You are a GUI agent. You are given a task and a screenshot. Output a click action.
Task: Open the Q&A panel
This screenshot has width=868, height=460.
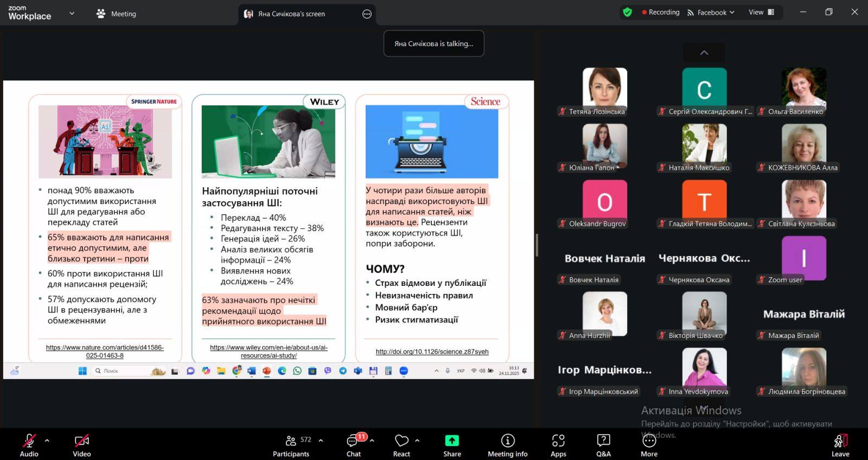[603, 444]
